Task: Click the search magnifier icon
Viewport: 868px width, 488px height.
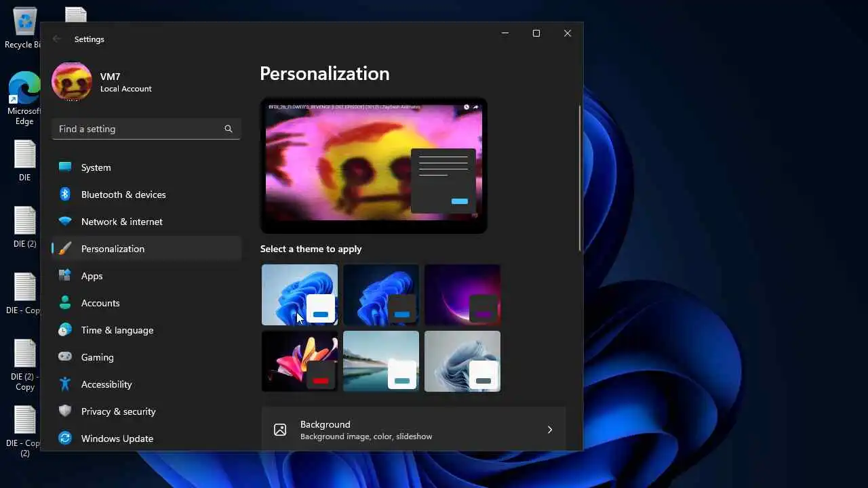Action: tap(229, 129)
